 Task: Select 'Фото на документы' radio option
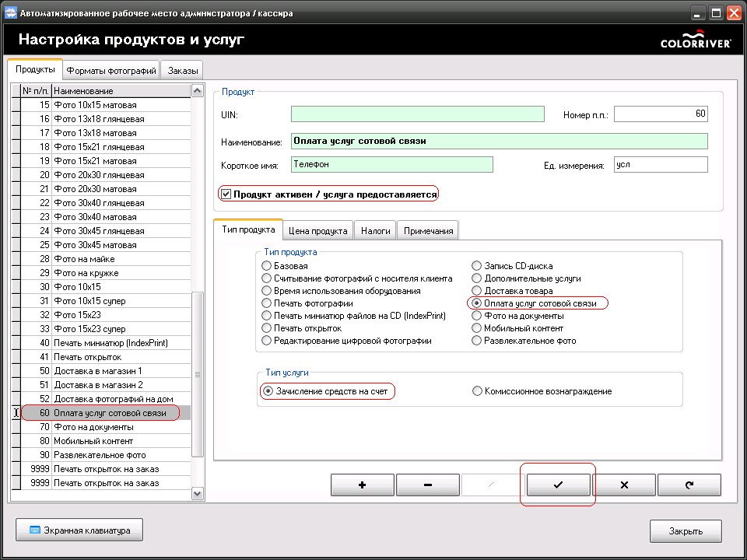[478, 316]
